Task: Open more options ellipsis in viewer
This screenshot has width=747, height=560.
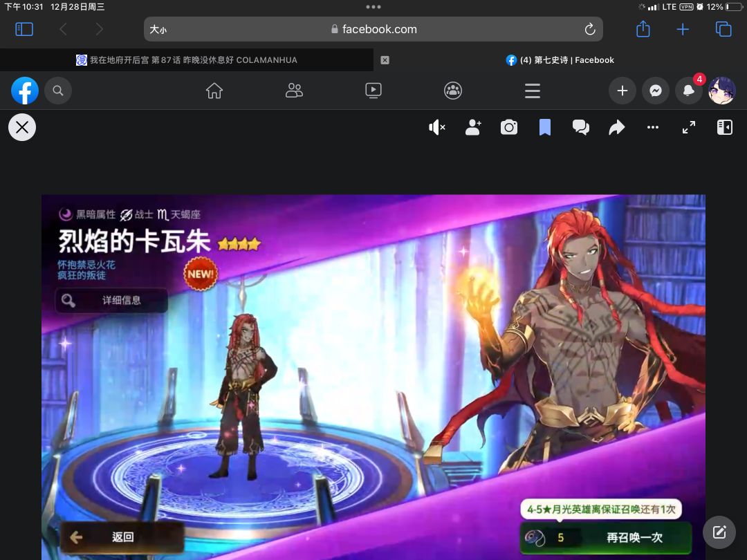Action: pos(653,127)
